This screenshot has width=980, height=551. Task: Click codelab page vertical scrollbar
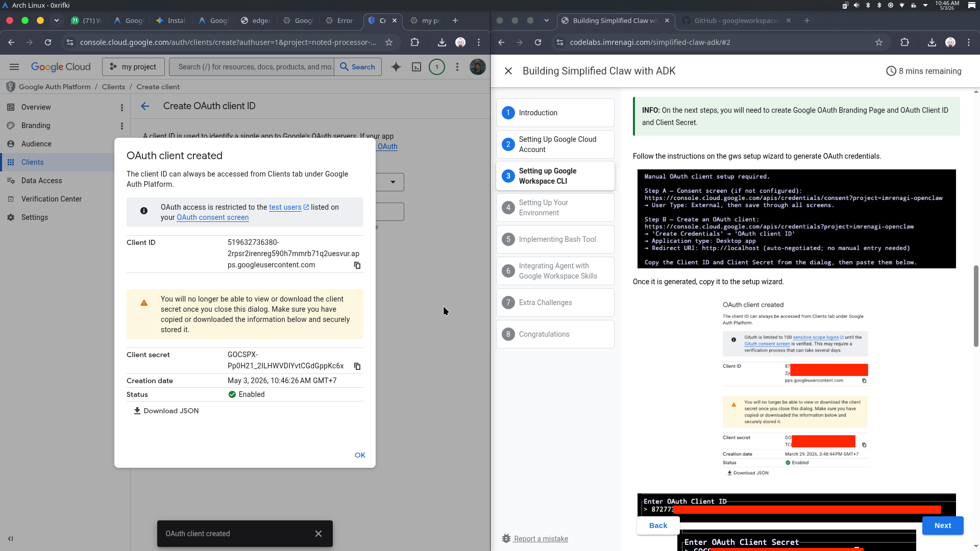[x=976, y=306]
